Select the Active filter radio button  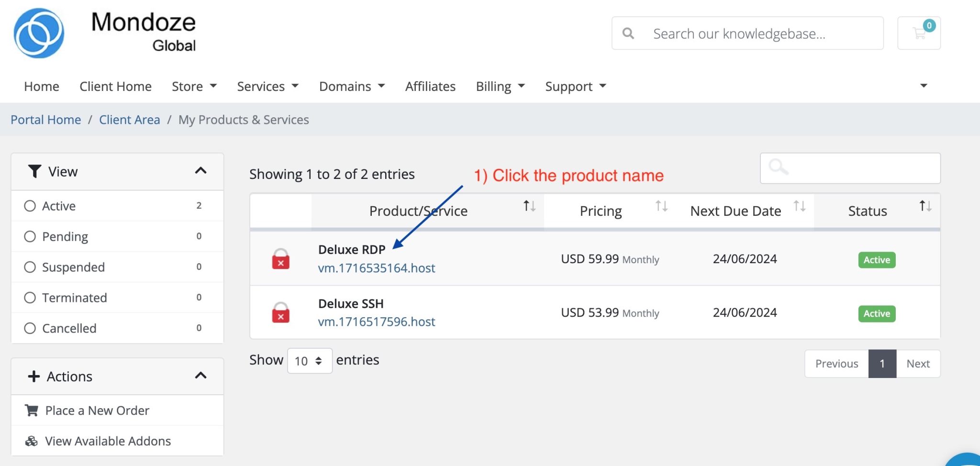(30, 206)
